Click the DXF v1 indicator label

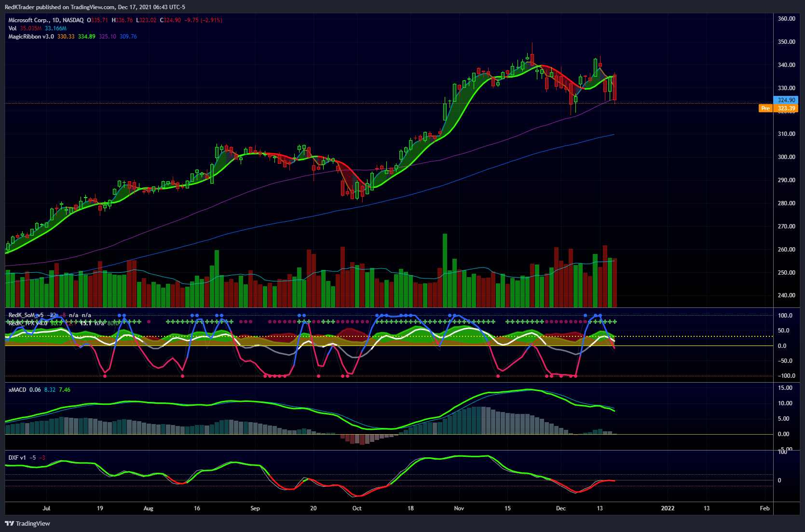pos(17,458)
